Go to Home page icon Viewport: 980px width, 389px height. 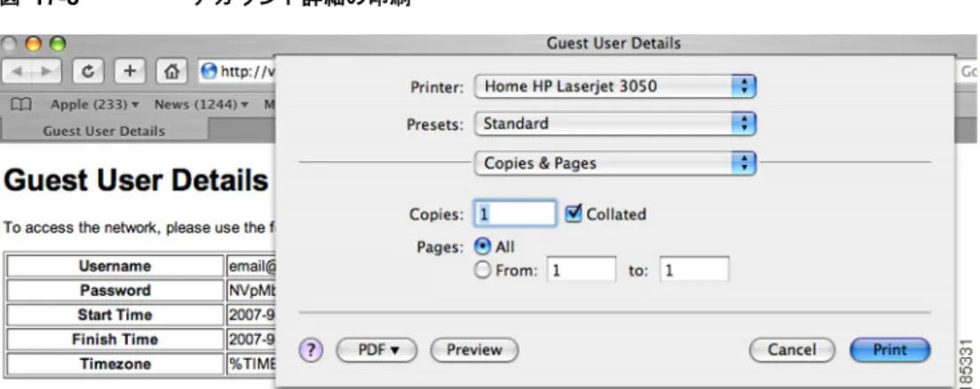(x=171, y=71)
